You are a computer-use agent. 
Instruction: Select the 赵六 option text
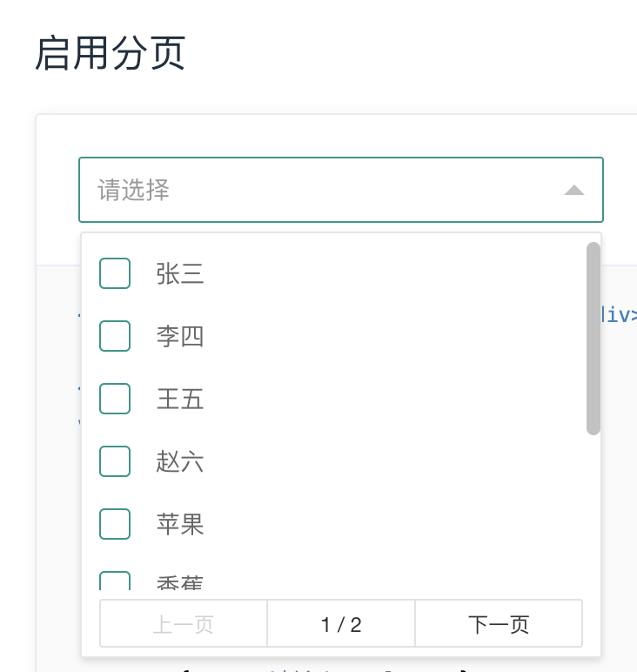point(180,461)
